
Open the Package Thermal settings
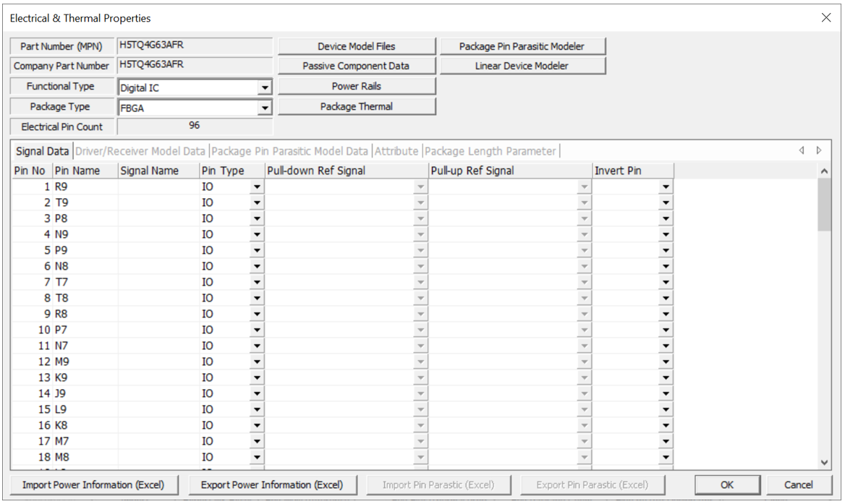coord(357,106)
